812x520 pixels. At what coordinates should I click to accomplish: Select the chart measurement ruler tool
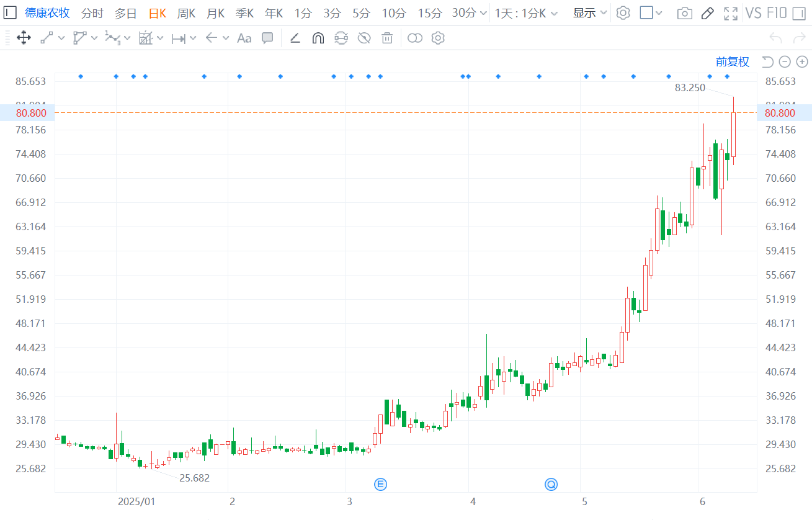(x=145, y=38)
